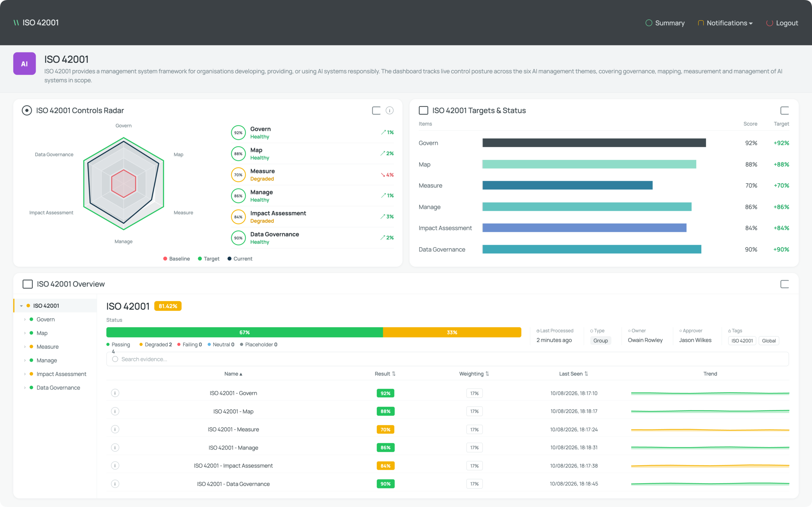This screenshot has height=507, width=812.
Task: Click the Notifications bell icon
Action: pos(700,23)
